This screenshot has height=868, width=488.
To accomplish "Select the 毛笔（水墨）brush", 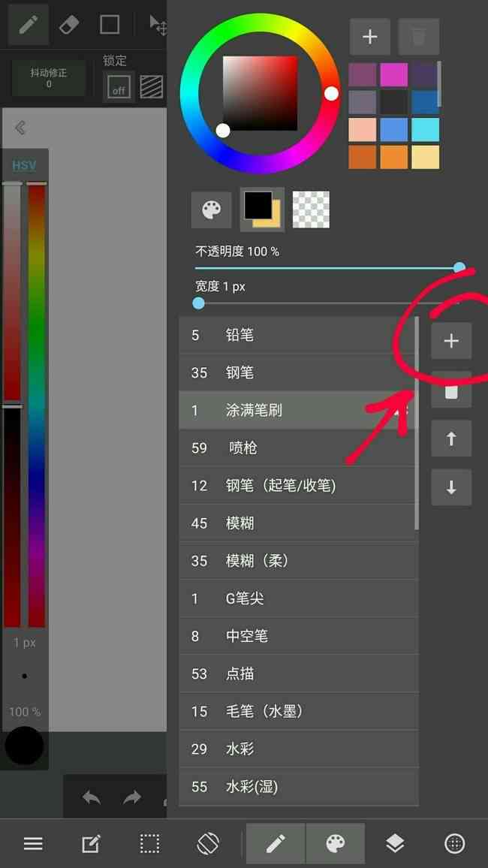I will pyautogui.click(x=297, y=711).
